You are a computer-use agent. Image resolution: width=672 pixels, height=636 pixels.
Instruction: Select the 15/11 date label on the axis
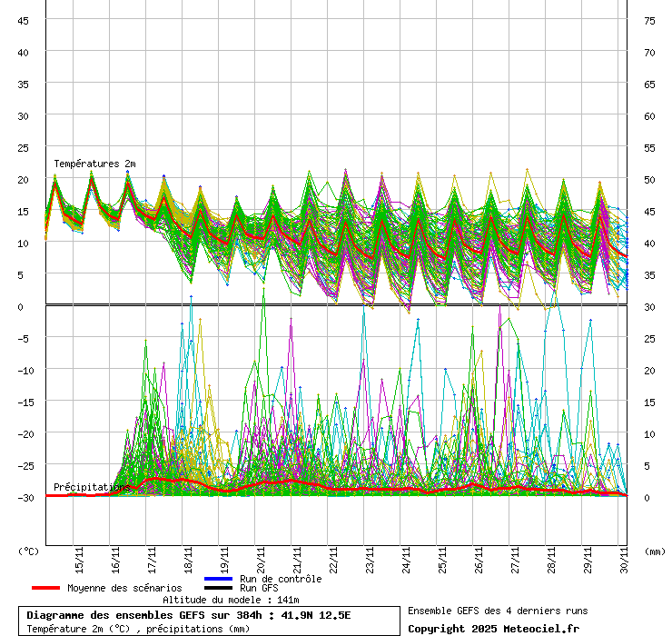[80, 555]
